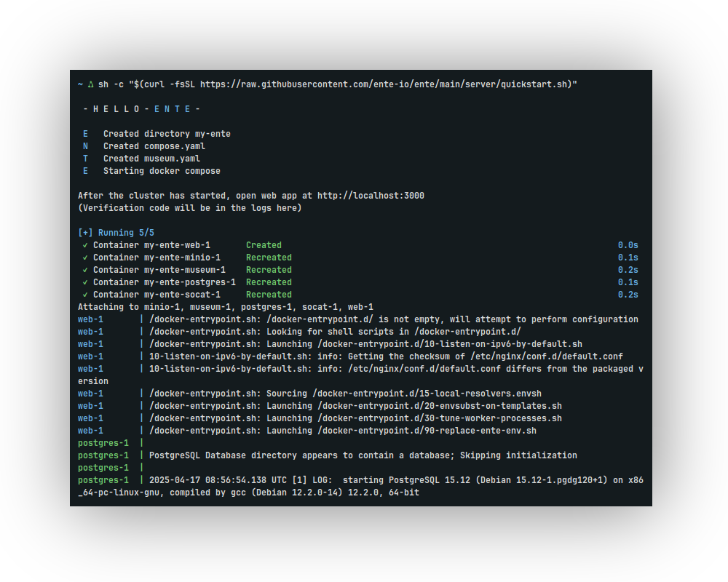Select the "Container my-ente-web-1" name
This screenshot has width=728, height=582.
151,245
